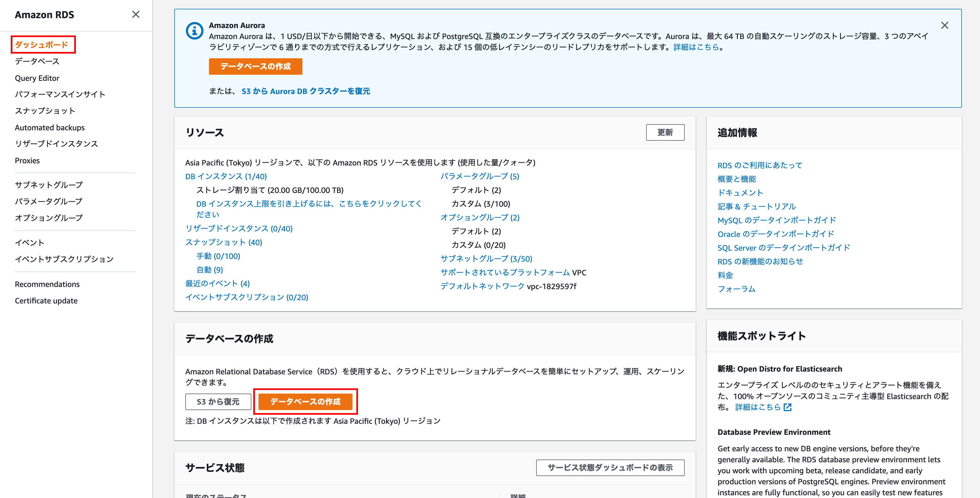
Task: Navigate to Proxies section
Action: pyautogui.click(x=27, y=161)
